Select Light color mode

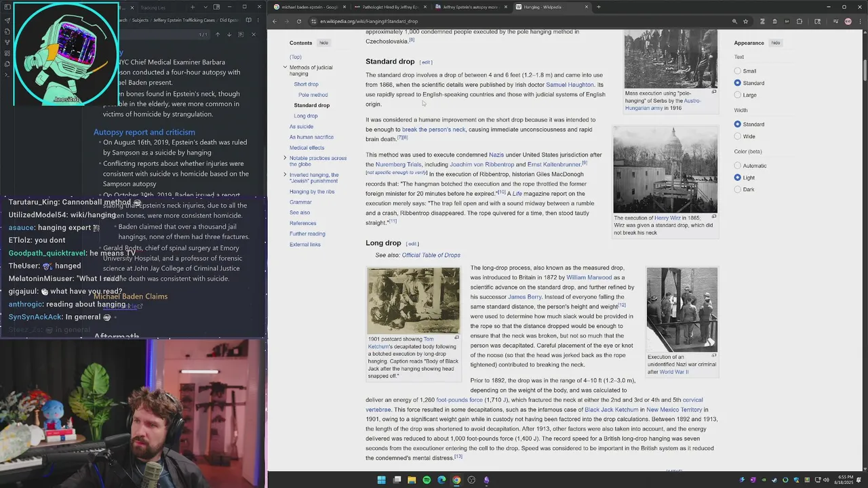click(737, 178)
